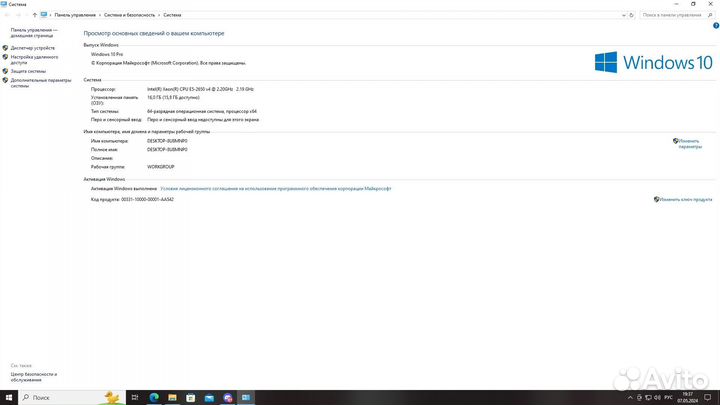Open the Windows Start menu
Image resolution: width=720 pixels, height=405 pixels.
pos(7,397)
